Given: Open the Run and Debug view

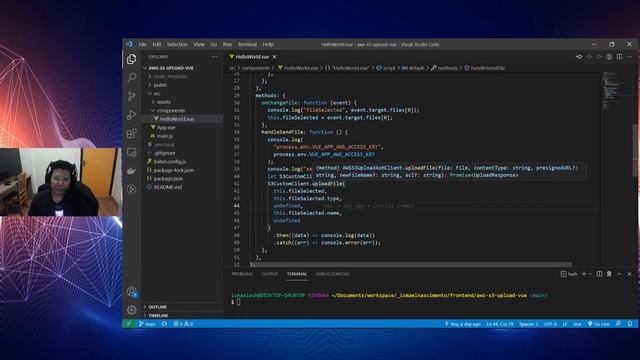Looking at the screenshot, I should 131,115.
